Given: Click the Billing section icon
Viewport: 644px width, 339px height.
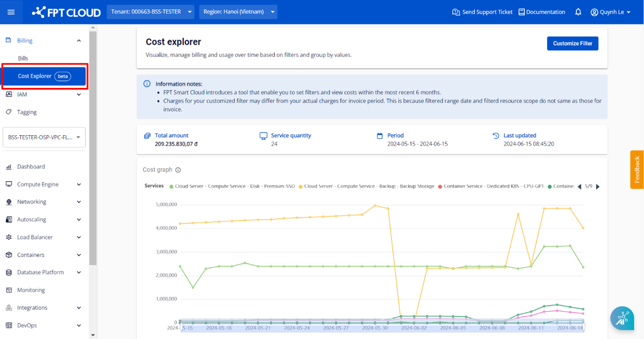Looking at the screenshot, I should pos(9,40).
